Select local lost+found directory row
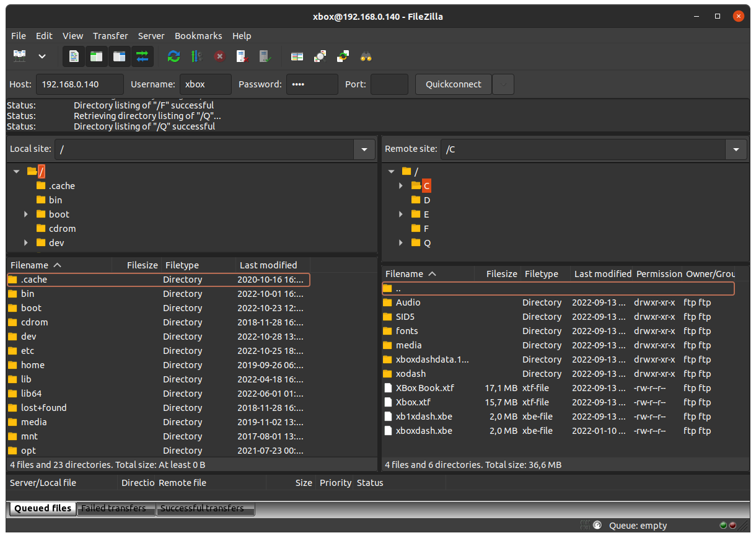Screen dimensions: 756x538 pos(158,408)
